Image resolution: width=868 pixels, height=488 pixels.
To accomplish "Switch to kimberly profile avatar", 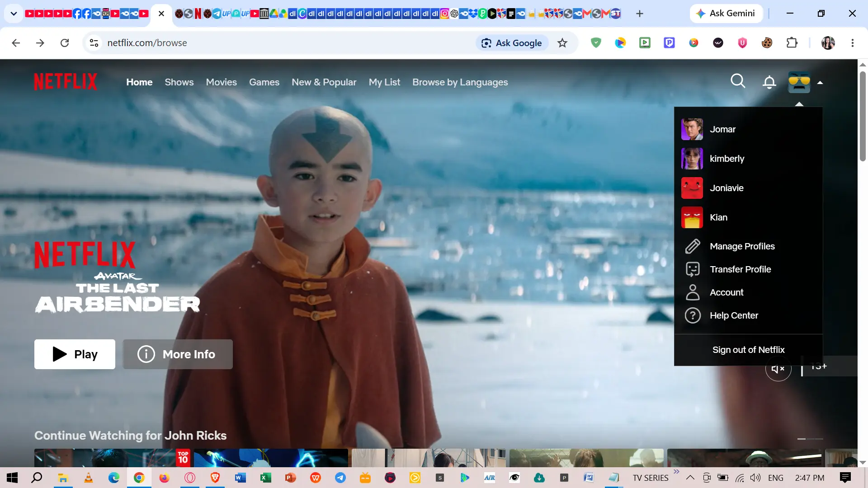I will [x=692, y=159].
